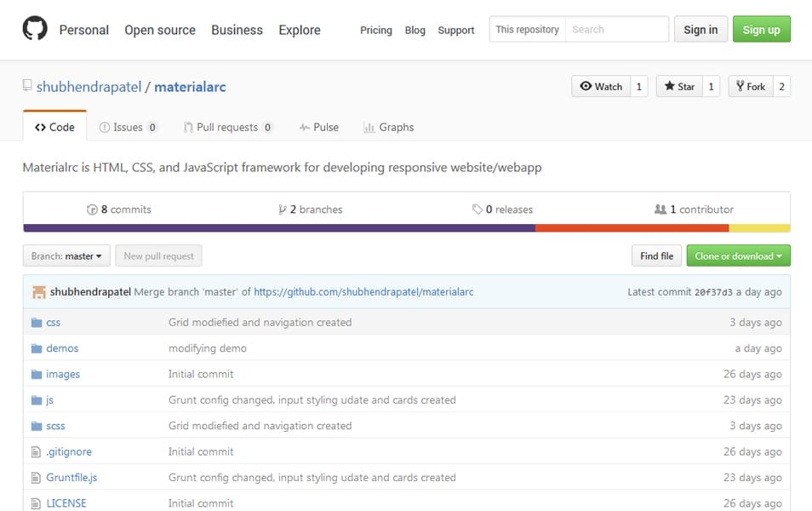The image size is (812, 511).
Task: Click the contributor people icon
Action: tap(660, 210)
